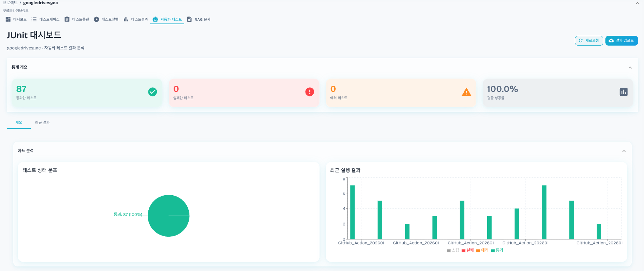Click the 새로고침 refresh button

pyautogui.click(x=589, y=41)
